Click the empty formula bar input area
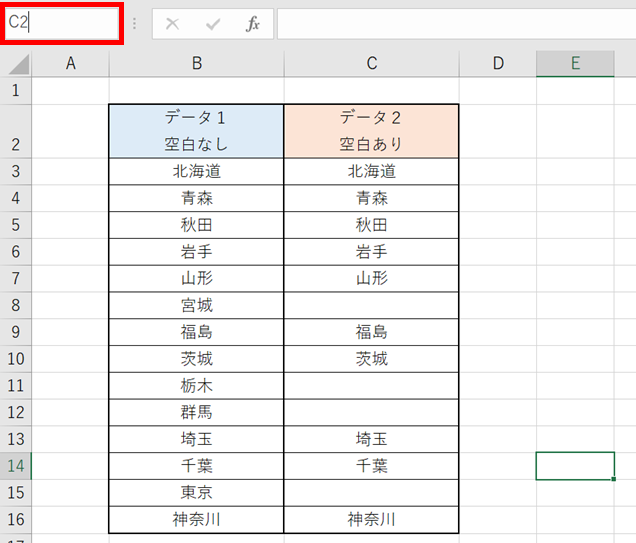636x543 pixels. 450,24
